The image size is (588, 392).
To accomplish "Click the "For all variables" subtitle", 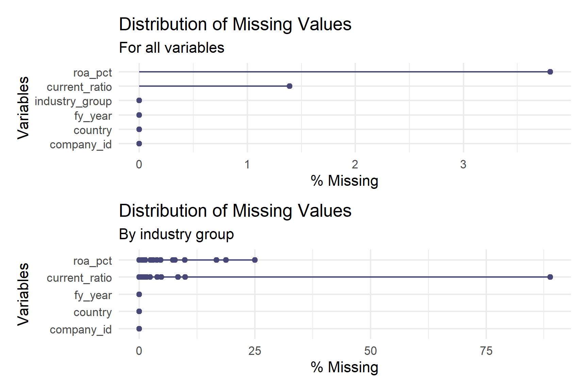I will pos(171,48).
